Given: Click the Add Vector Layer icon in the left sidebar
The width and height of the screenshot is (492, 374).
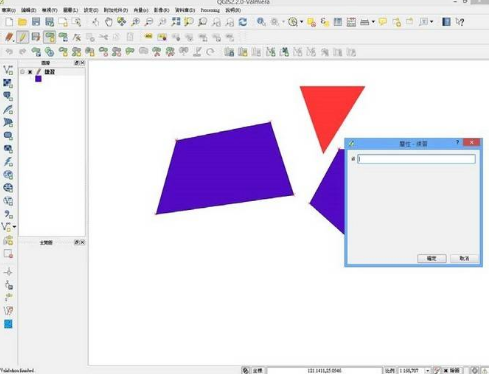Looking at the screenshot, I should coord(8,70).
